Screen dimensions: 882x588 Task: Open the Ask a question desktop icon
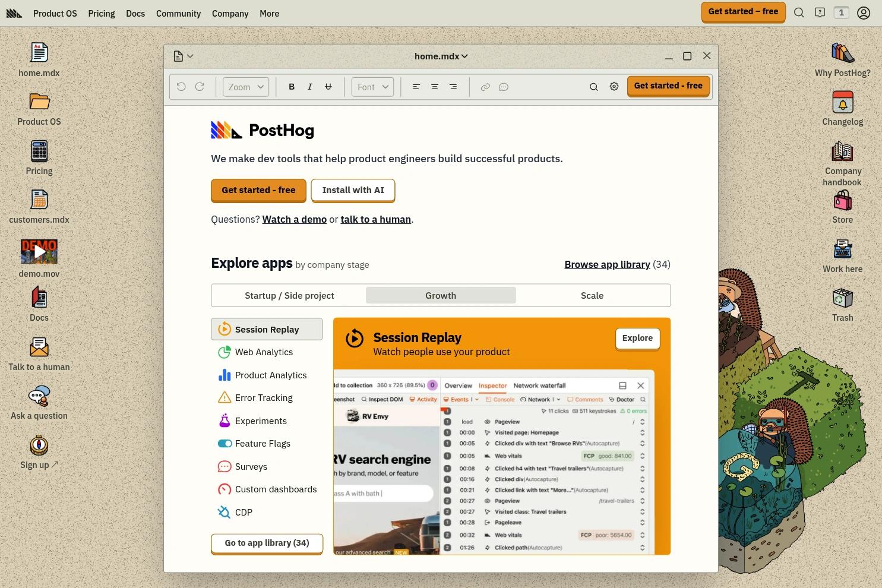tap(39, 403)
